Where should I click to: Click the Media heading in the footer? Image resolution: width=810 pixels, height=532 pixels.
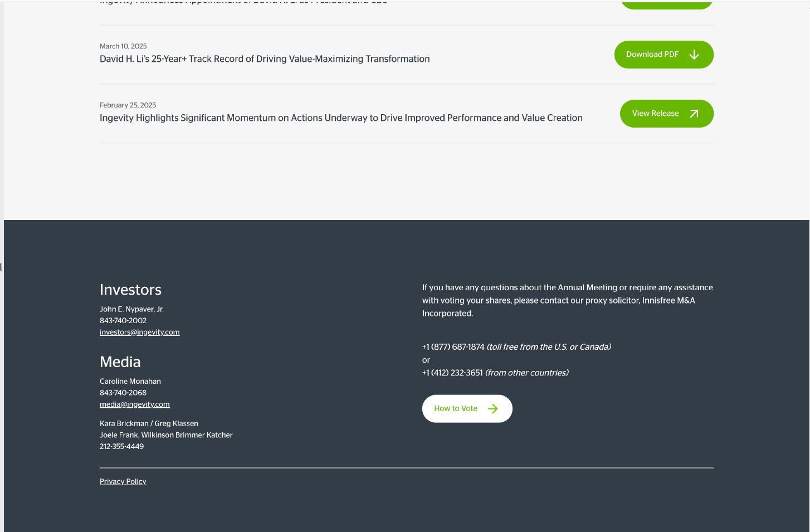120,362
